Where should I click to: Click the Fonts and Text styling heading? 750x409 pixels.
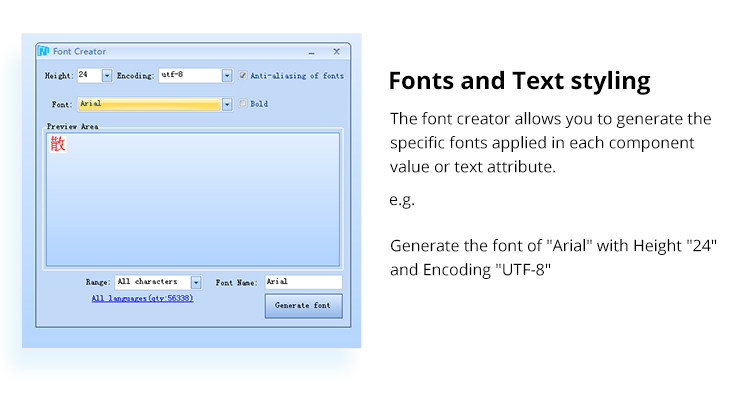[x=519, y=81]
